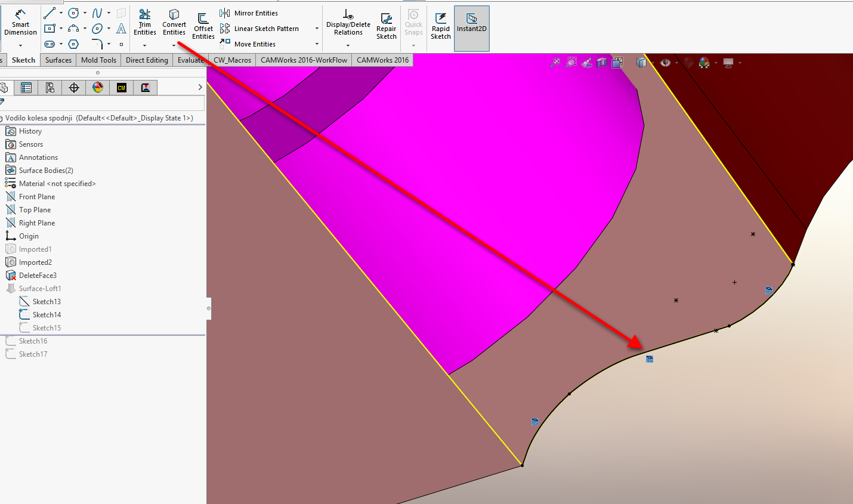
Task: Click the Trim Entities tool
Action: 144,23
